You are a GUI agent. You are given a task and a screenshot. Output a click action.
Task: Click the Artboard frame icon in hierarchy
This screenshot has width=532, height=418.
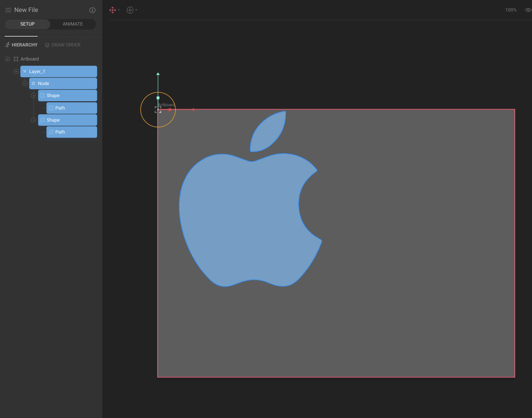pos(16,59)
